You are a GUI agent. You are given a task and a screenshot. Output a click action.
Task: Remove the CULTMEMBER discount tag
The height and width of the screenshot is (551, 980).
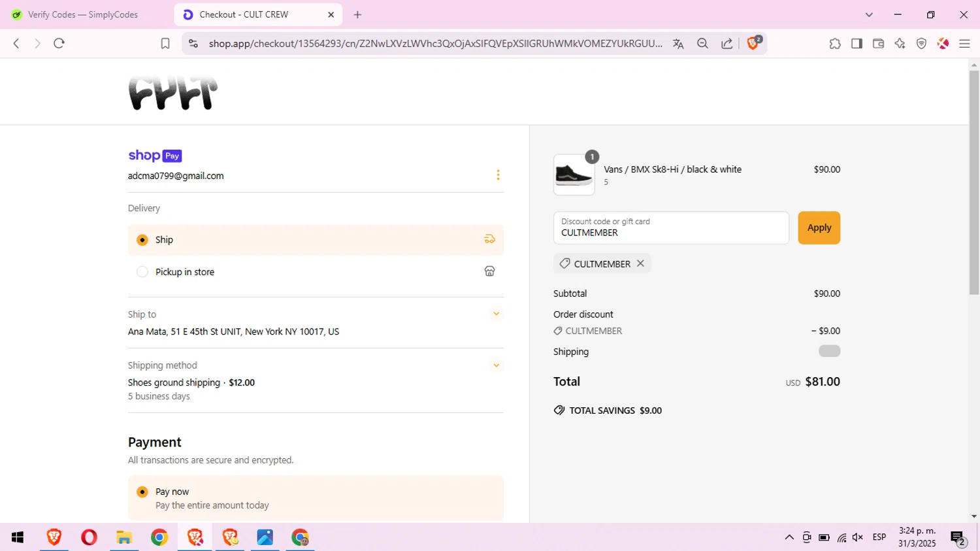point(640,263)
